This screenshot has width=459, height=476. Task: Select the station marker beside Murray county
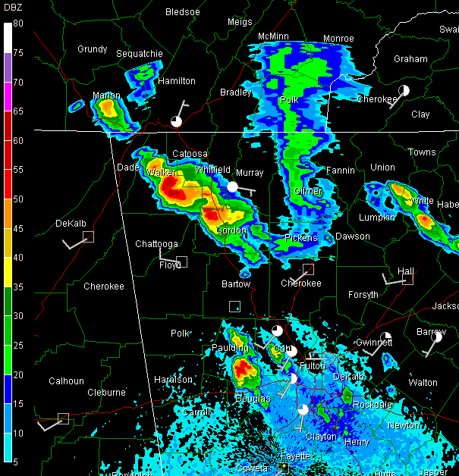233,186
